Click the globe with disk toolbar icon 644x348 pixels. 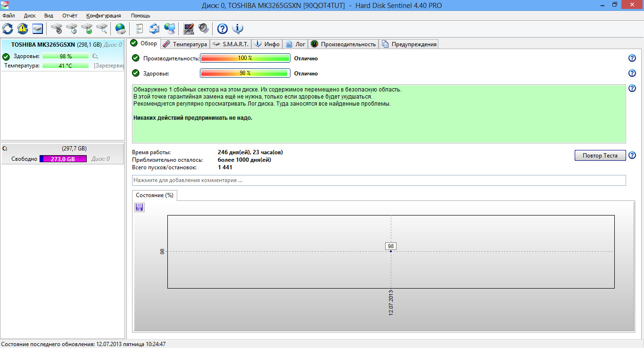pos(121,29)
